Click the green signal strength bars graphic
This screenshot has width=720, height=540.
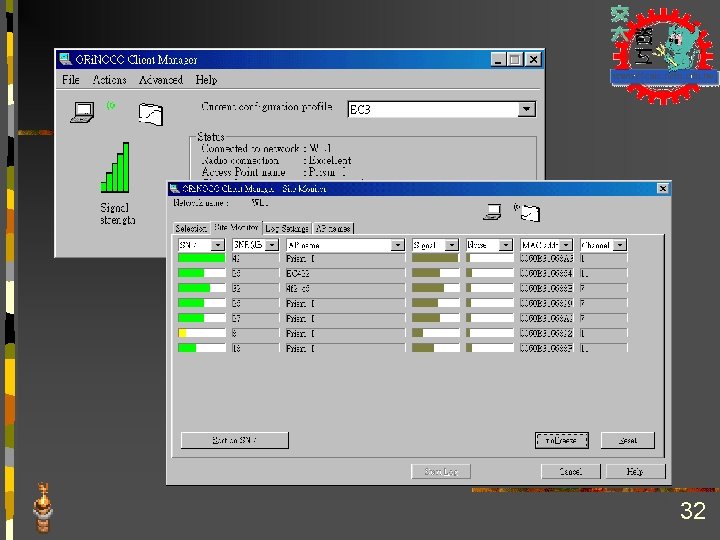pyautogui.click(x=115, y=168)
